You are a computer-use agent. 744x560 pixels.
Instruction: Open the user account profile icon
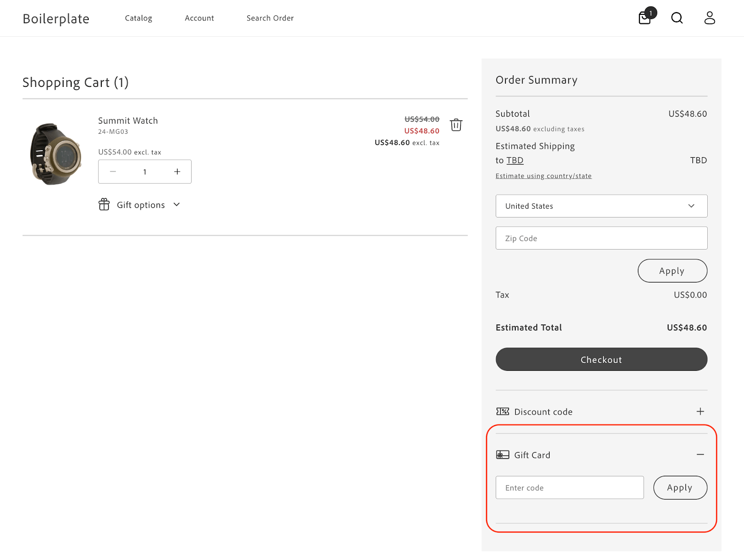pyautogui.click(x=709, y=18)
